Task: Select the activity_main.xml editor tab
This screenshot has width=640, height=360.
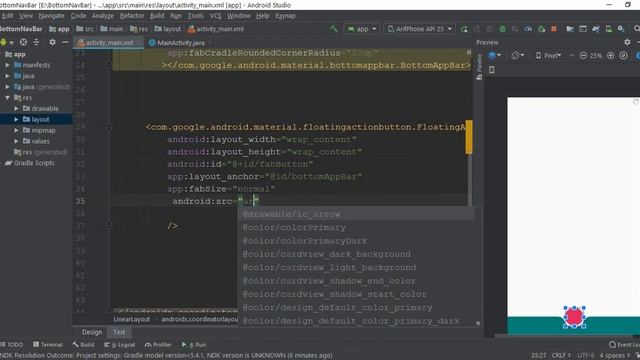Action: coord(109,42)
